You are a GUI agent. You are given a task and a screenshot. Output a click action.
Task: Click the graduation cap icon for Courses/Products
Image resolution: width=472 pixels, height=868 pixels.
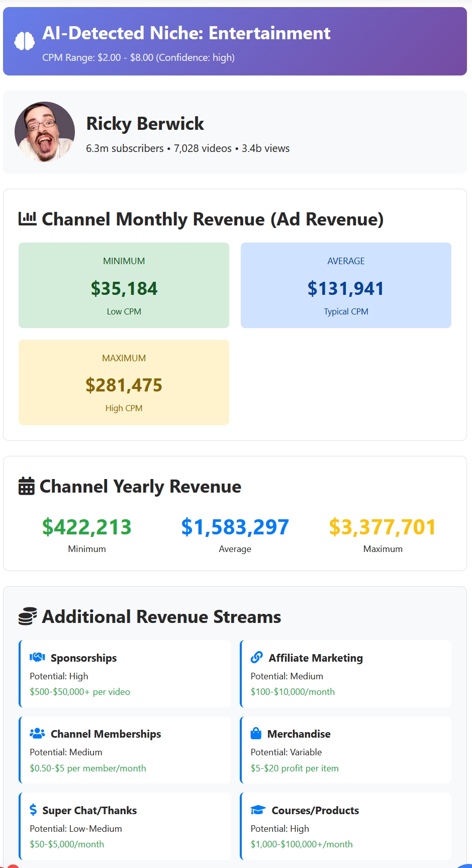pos(258,810)
